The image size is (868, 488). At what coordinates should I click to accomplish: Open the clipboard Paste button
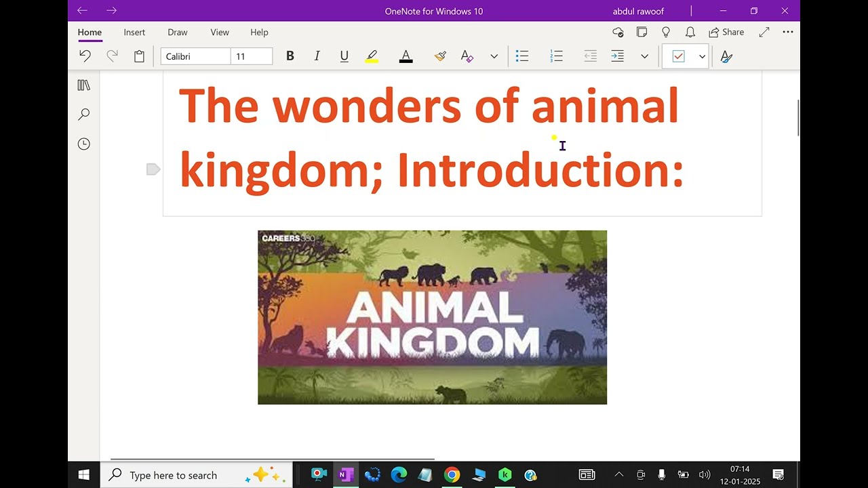click(x=139, y=56)
